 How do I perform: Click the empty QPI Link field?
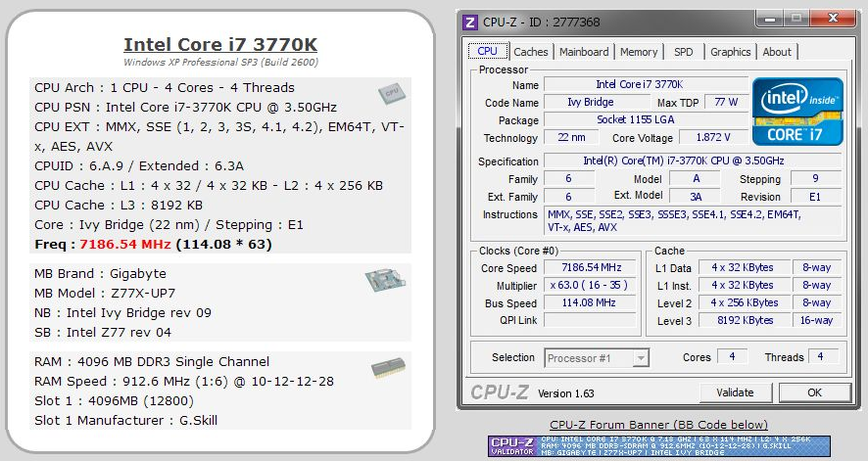point(591,321)
